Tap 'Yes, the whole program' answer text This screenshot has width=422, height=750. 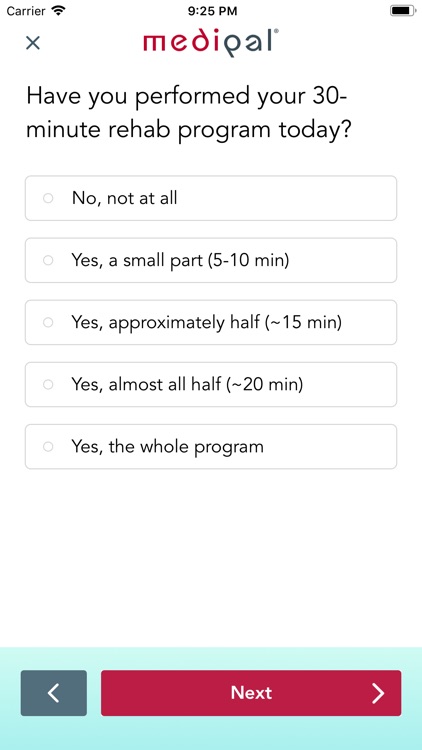tap(167, 447)
